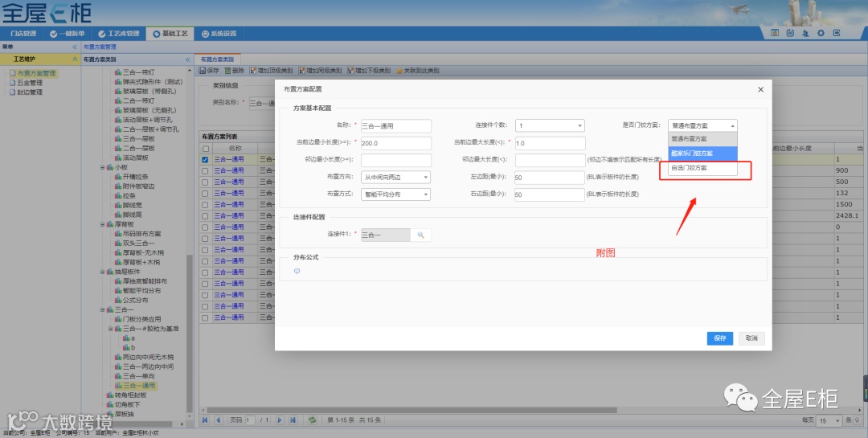
Task: Click 关联到此类别 in the toolbar
Action: click(417, 71)
